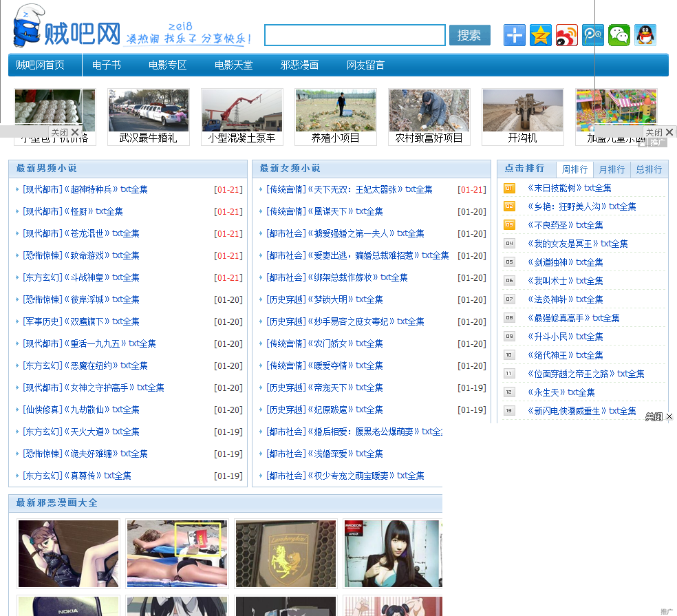
Task: Click the blue plus share icon
Action: [514, 35]
